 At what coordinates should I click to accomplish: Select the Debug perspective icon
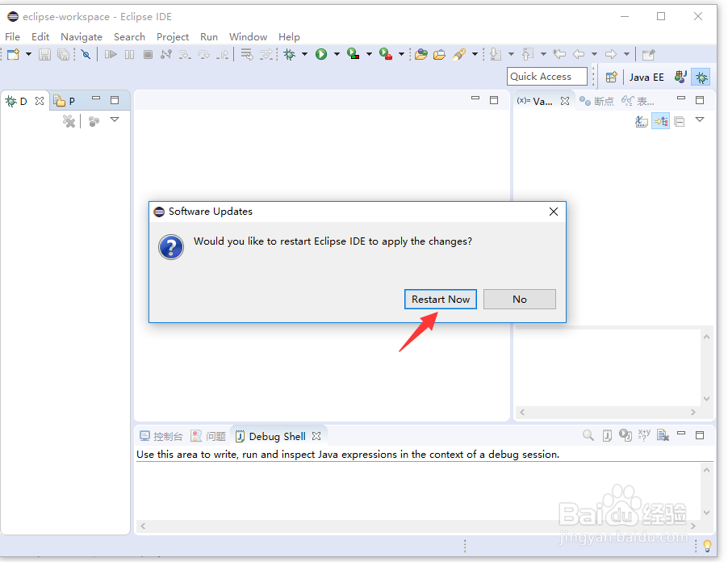click(x=701, y=77)
